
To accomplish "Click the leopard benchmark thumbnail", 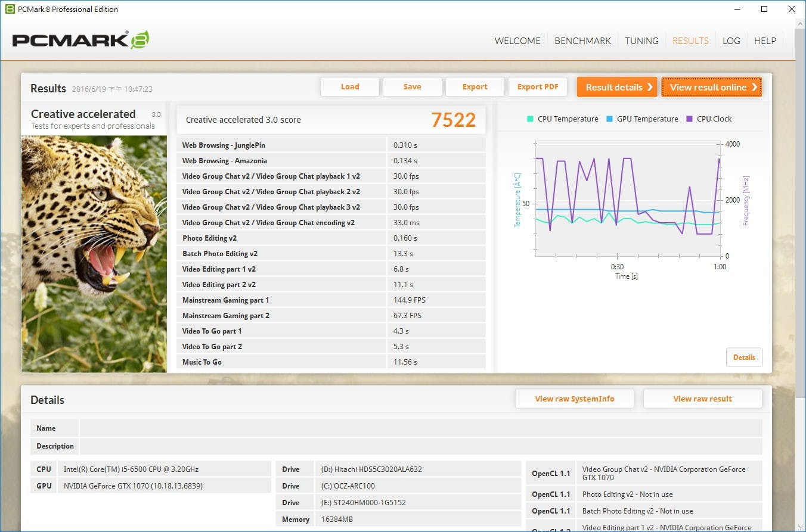I will (x=94, y=253).
